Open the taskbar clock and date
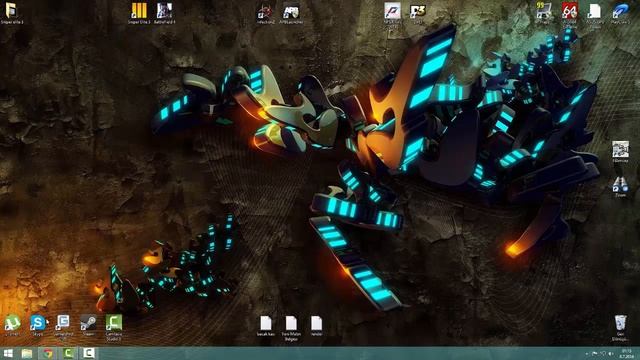640x360 pixels. point(627,354)
